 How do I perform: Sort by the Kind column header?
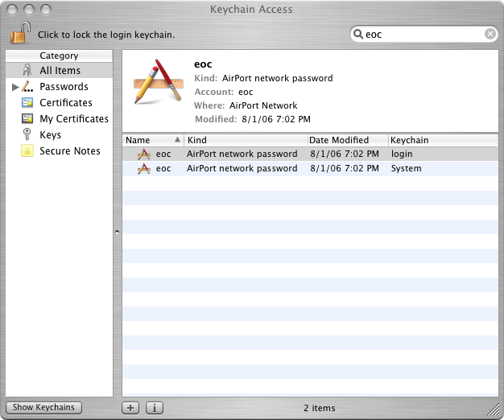pyautogui.click(x=246, y=140)
